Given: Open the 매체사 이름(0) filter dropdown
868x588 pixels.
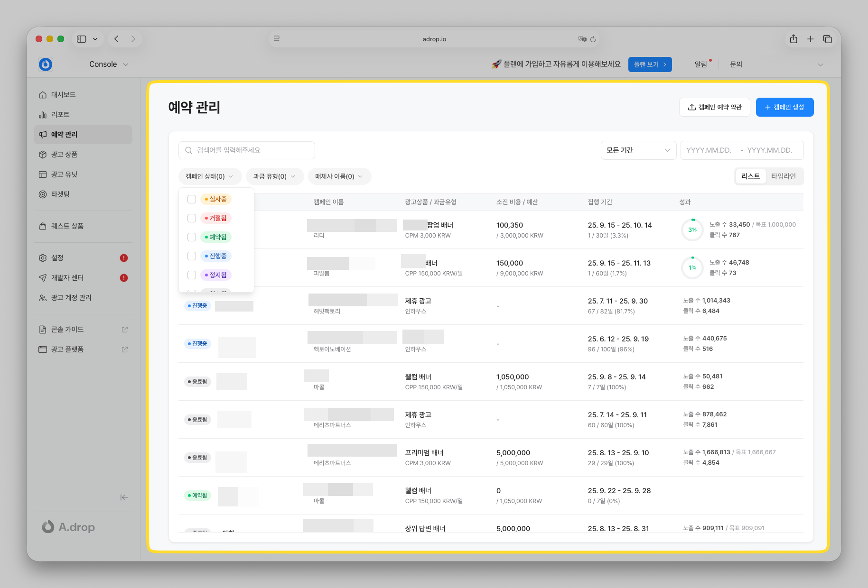Looking at the screenshot, I should pyautogui.click(x=339, y=176).
